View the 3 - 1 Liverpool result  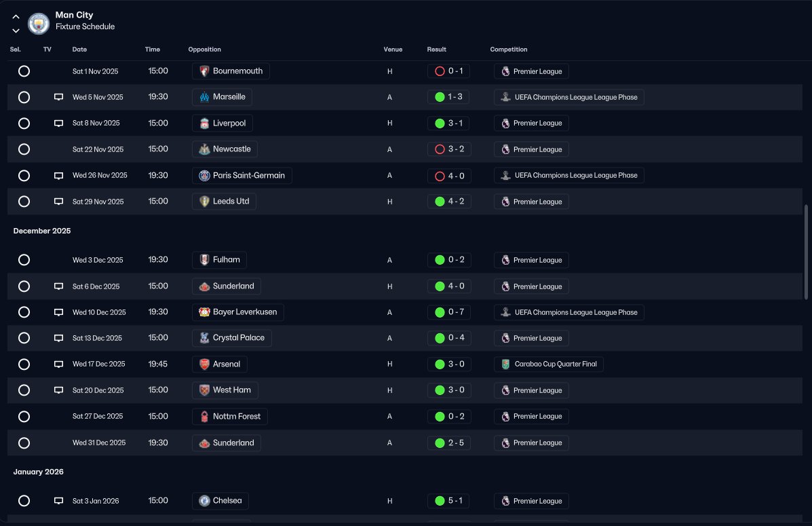[x=449, y=124]
